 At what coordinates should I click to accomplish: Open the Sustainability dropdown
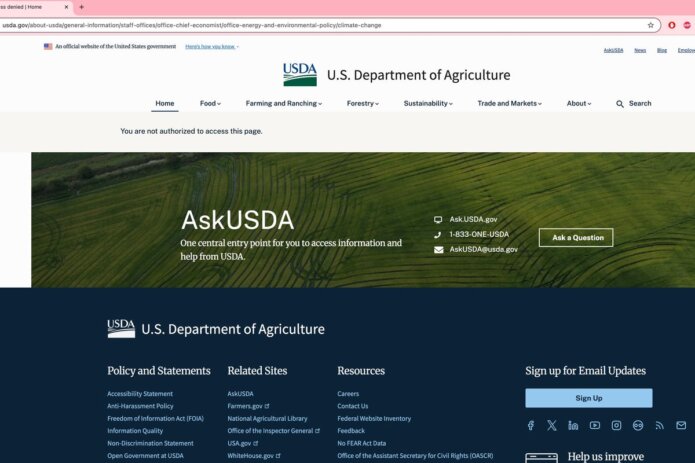click(428, 103)
